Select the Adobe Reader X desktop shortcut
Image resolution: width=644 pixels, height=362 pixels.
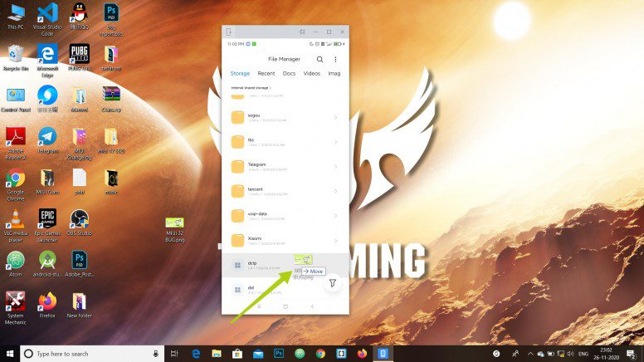pos(16,143)
